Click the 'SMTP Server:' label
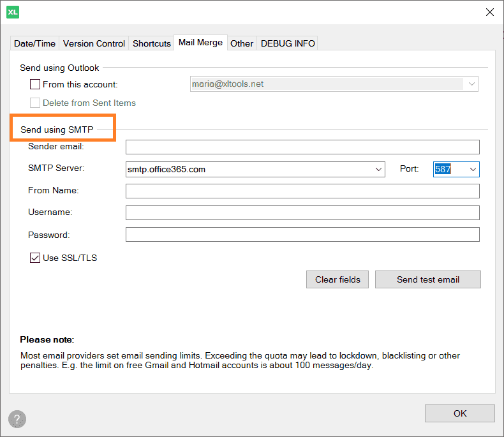504x437 pixels. 56,168
